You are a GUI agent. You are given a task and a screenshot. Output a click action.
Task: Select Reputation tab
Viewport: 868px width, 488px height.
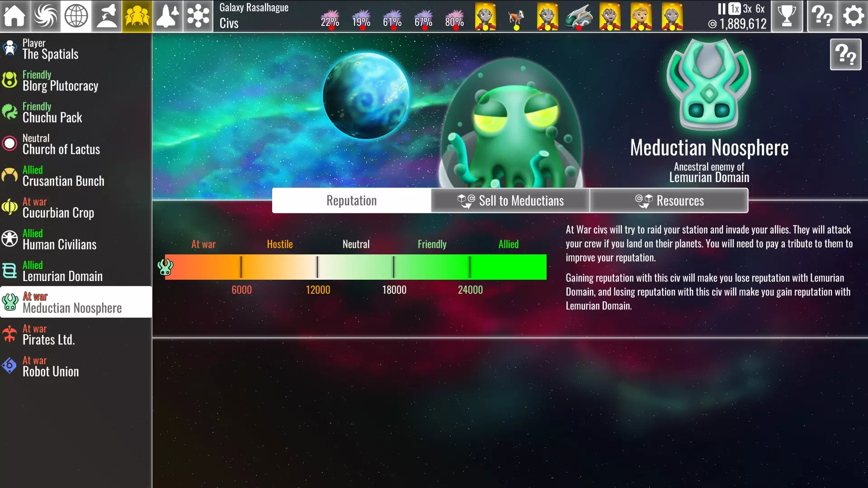[x=351, y=201]
